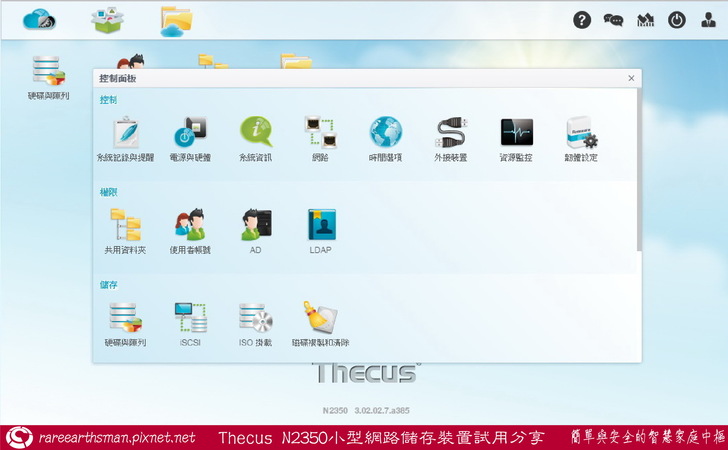Open 硬碟與陣列 desktop shortcut
Image resolution: width=728 pixels, height=450 pixels.
pyautogui.click(x=48, y=77)
